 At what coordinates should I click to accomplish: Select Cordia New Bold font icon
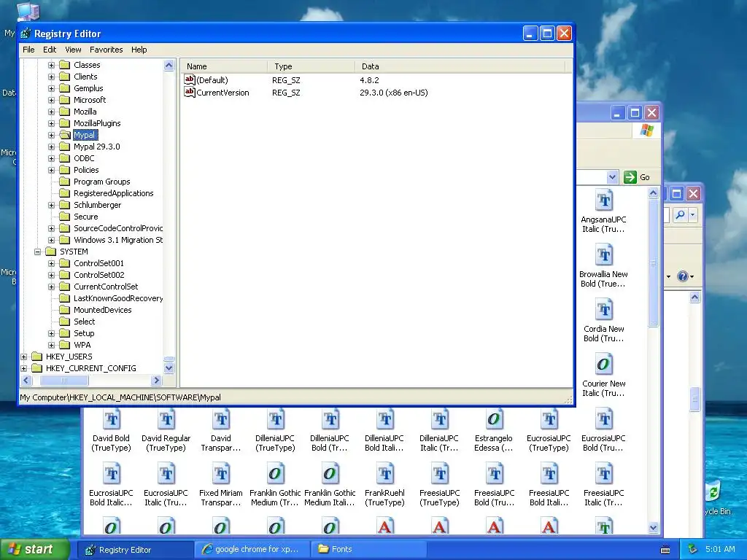(603, 309)
